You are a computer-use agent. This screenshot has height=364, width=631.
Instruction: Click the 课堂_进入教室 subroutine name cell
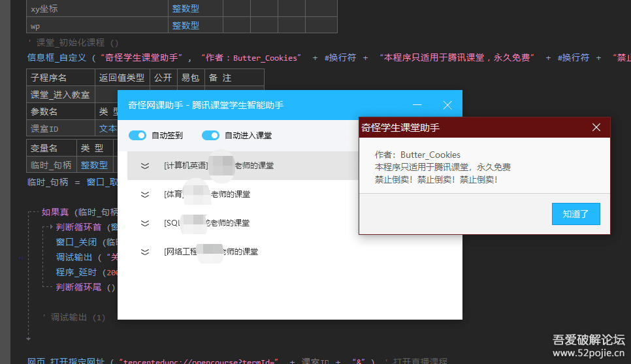(60, 95)
